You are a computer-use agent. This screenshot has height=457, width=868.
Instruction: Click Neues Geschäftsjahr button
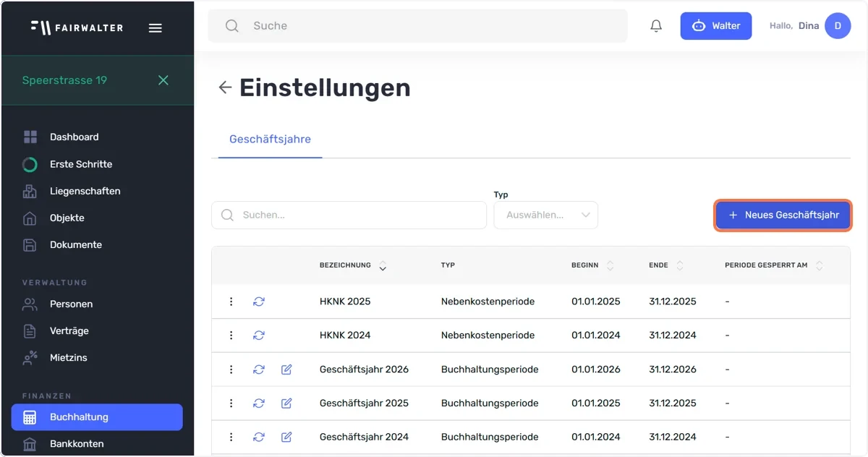tap(783, 215)
